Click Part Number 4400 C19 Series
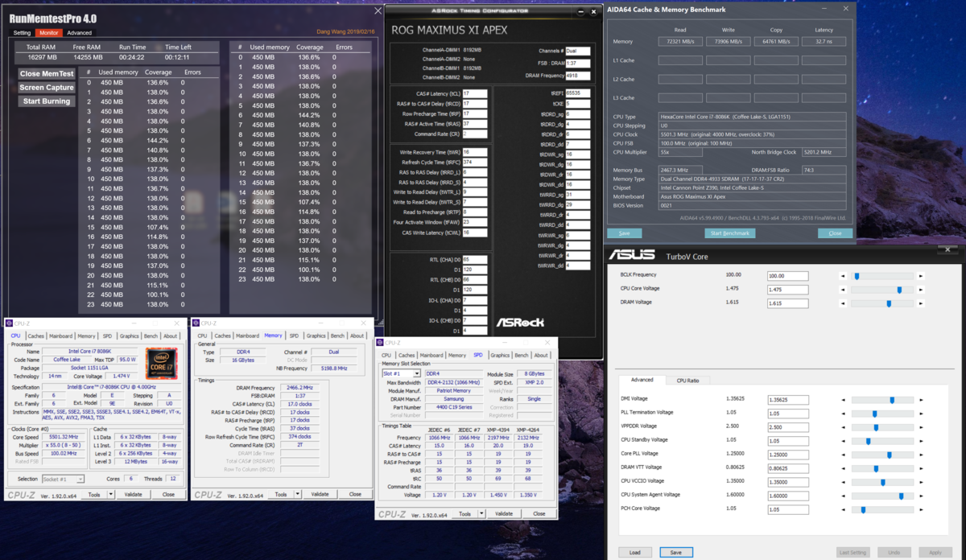The image size is (966, 560). pos(455,407)
